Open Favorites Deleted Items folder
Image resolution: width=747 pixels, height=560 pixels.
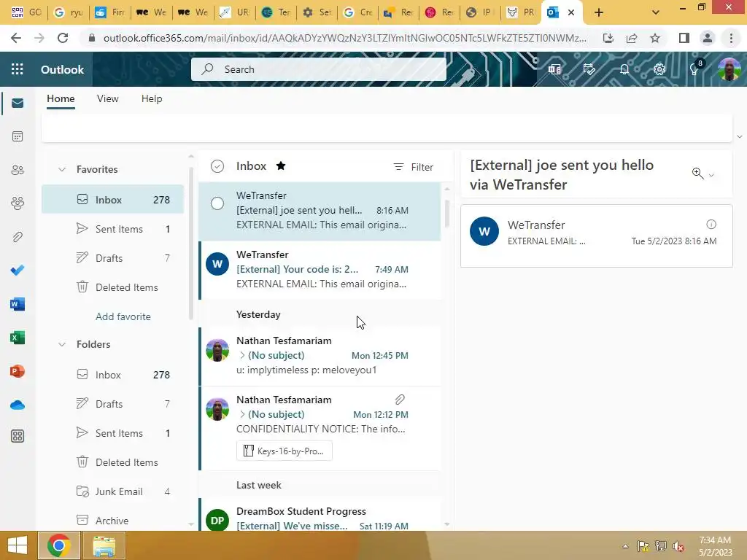[112, 287]
